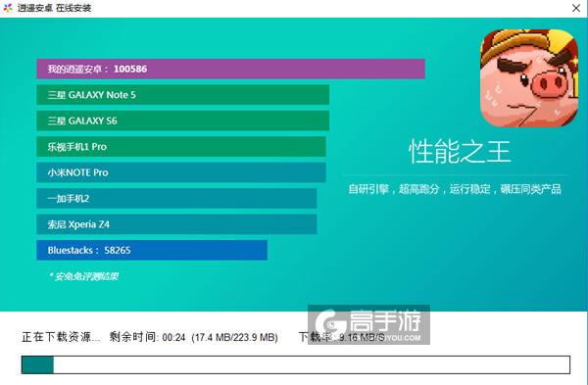
Task: Click the blue Bluestacks 58265 bar
Action: 152,250
